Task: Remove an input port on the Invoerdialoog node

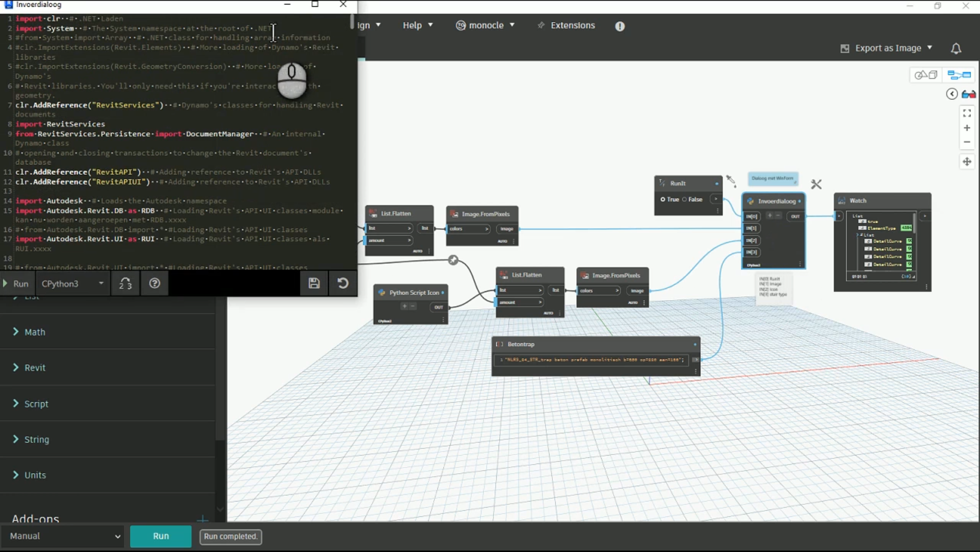Action: pyautogui.click(x=778, y=216)
